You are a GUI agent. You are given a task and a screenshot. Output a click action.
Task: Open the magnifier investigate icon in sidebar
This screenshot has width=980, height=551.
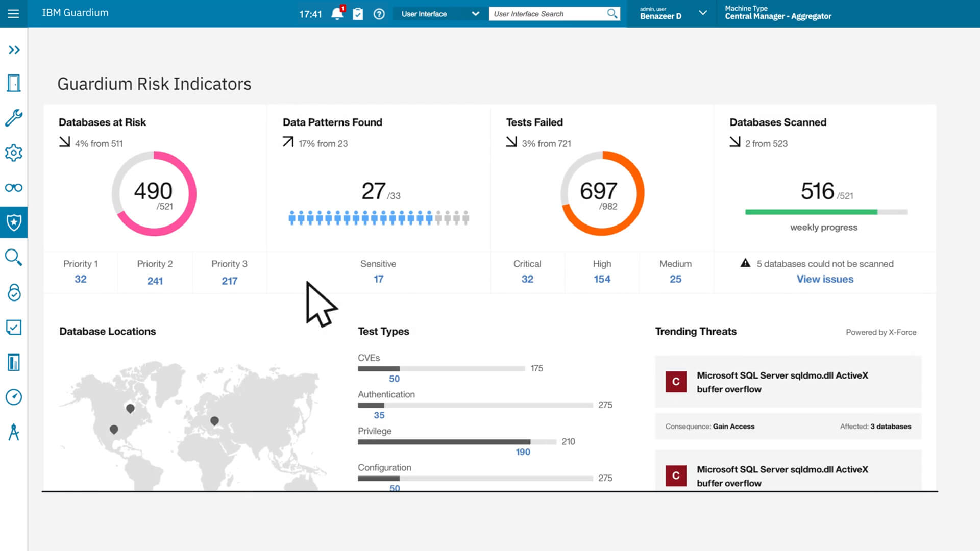pyautogui.click(x=14, y=257)
